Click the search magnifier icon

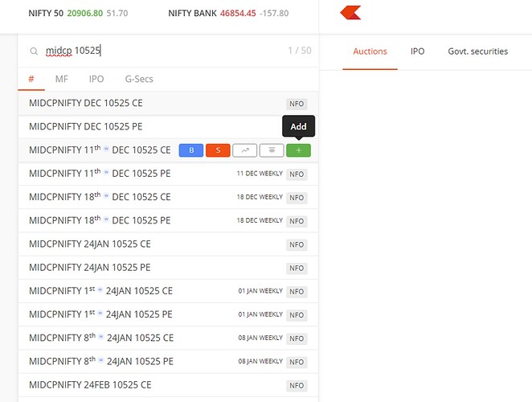pyautogui.click(x=34, y=51)
